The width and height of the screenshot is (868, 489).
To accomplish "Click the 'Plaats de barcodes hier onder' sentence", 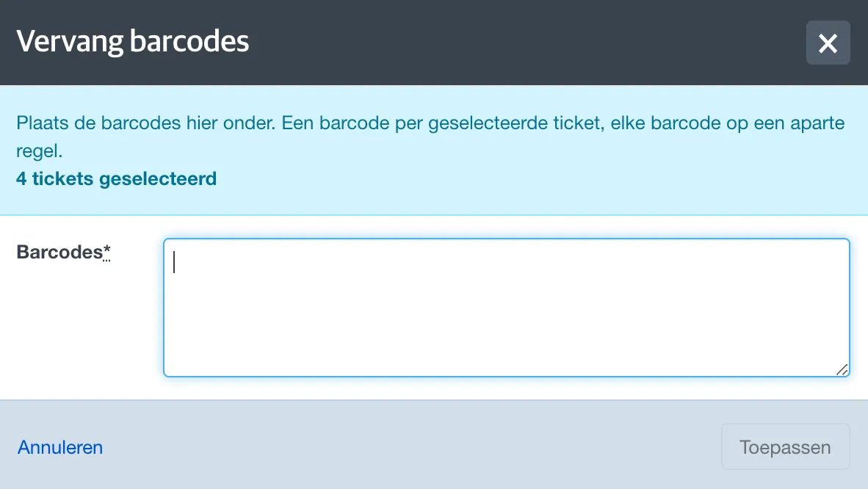I will pyautogui.click(x=145, y=123).
